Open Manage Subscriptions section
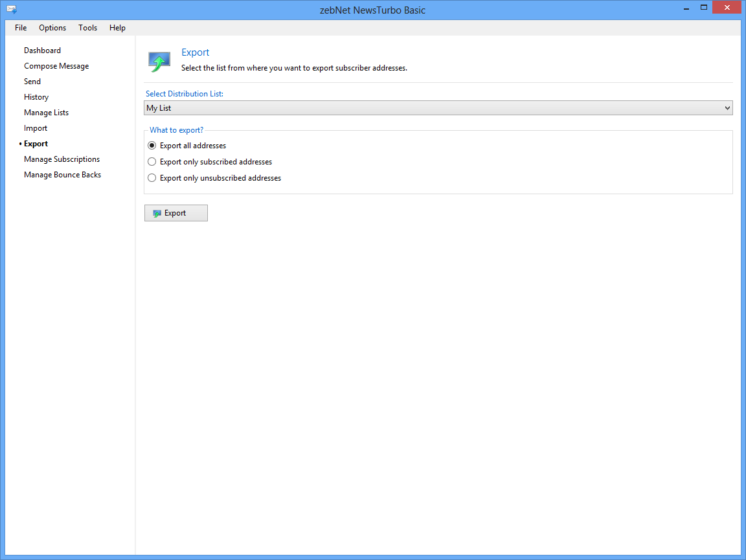The image size is (746, 560). tap(62, 159)
